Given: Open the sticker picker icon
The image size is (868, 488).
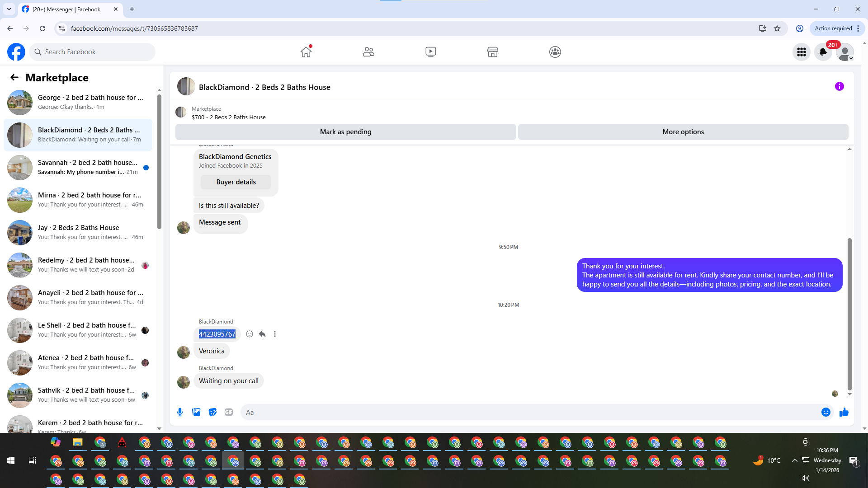Looking at the screenshot, I should click(212, 412).
